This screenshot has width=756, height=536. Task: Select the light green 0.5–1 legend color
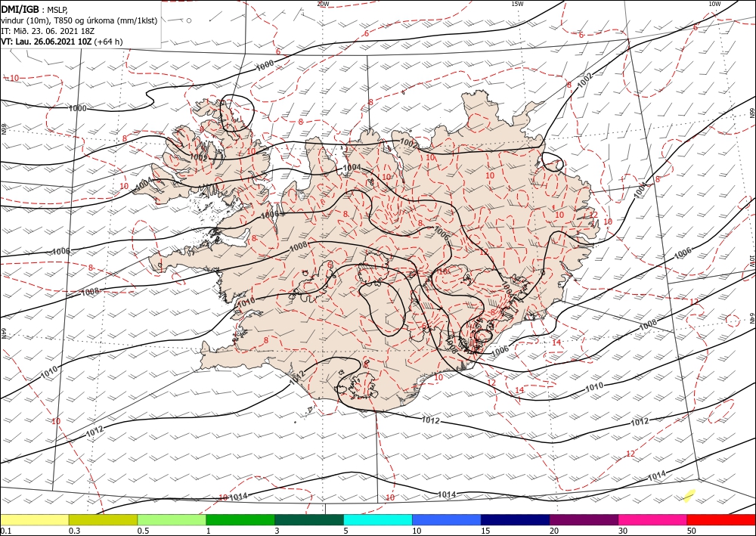(x=172, y=519)
